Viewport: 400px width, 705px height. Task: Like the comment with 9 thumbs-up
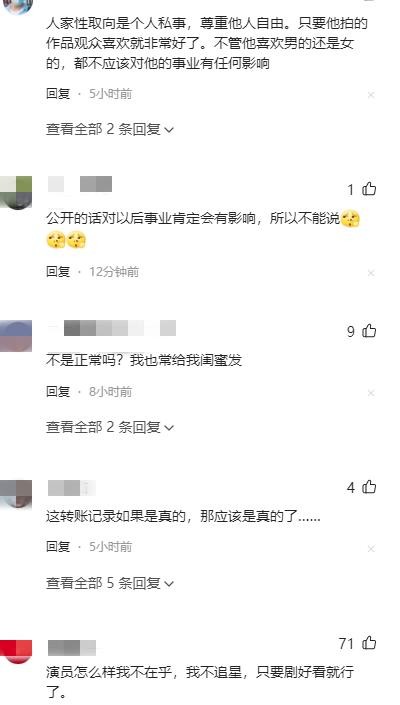point(369,331)
